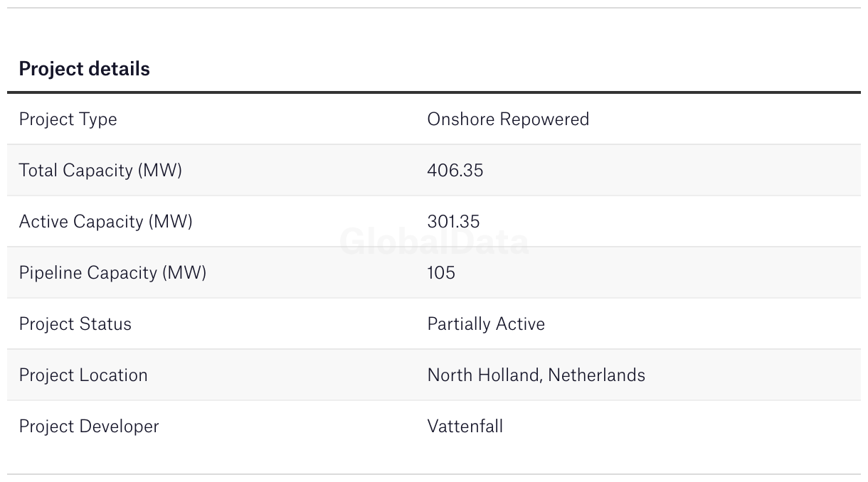The width and height of the screenshot is (868, 482).
Task: Select the Project Type label
Action: [x=68, y=119]
